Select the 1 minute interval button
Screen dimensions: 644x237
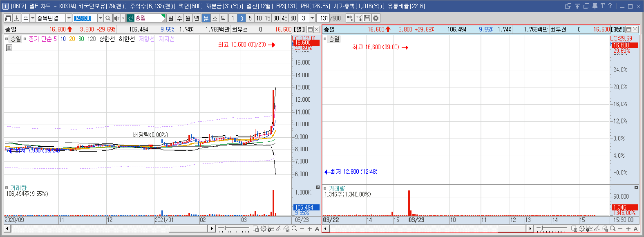tap(233, 18)
